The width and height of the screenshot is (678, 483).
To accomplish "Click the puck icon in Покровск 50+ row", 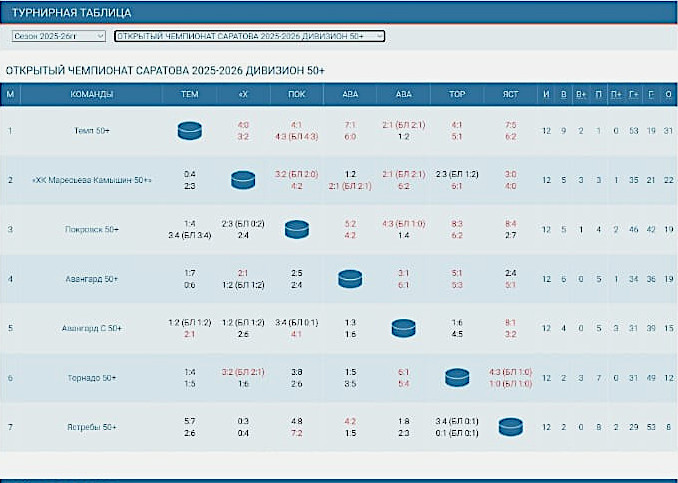I will coord(297,229).
